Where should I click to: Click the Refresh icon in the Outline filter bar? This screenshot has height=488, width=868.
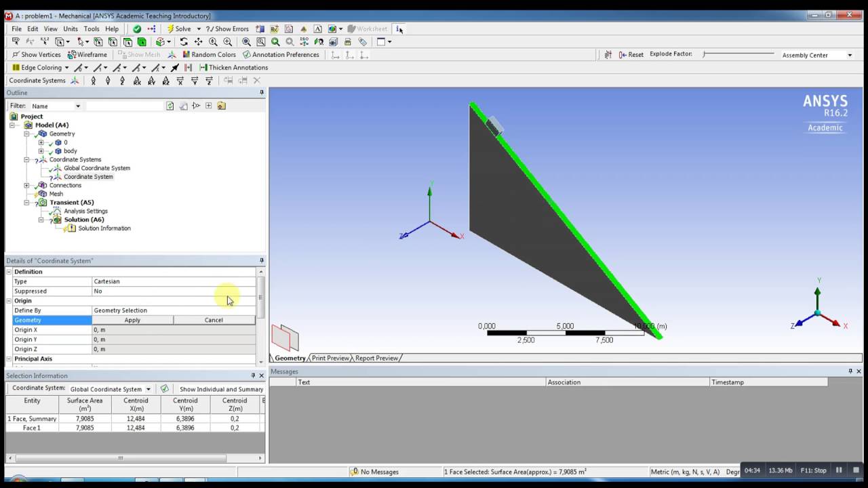coord(170,106)
